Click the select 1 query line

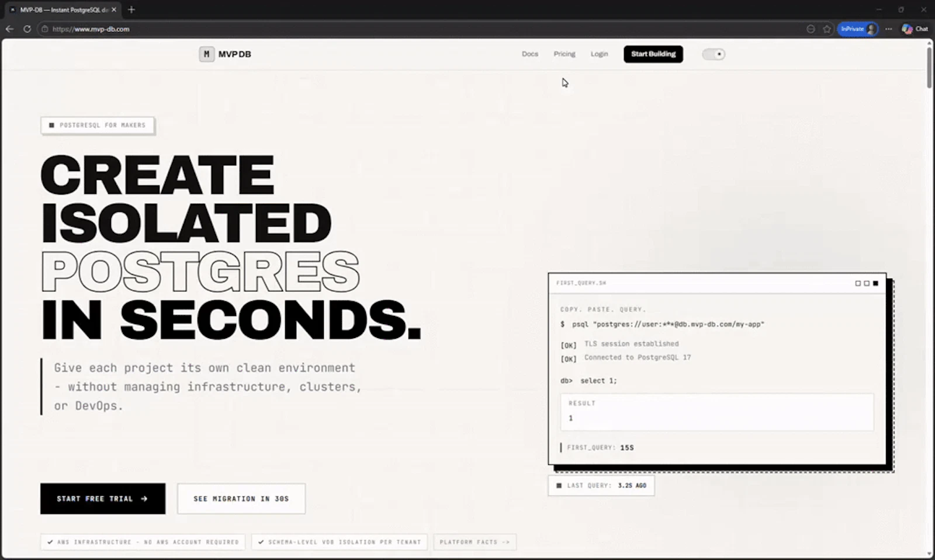[x=588, y=381]
